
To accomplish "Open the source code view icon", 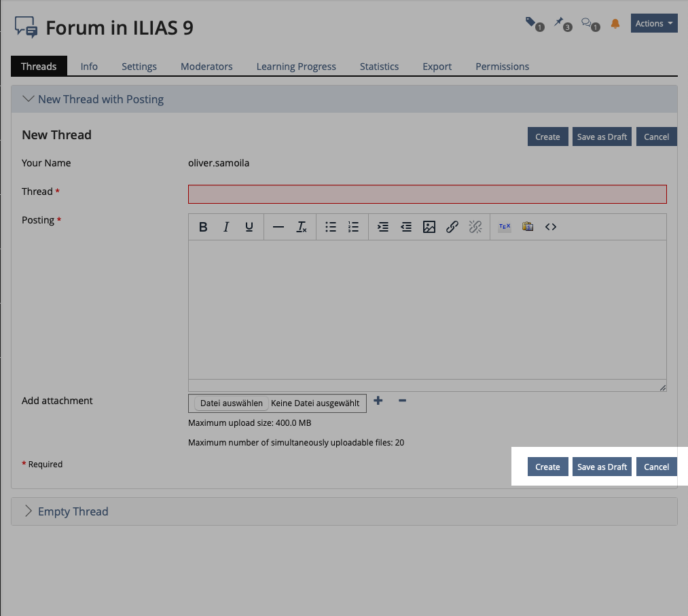I will click(551, 227).
